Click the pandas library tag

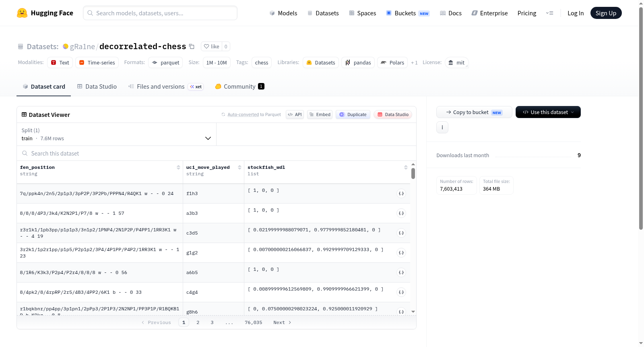tap(358, 62)
